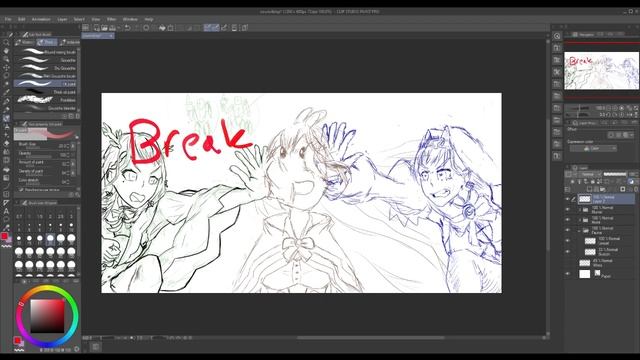The height and width of the screenshot is (360, 640).
Task: Choose the Pointillism brush
Action: (45, 100)
